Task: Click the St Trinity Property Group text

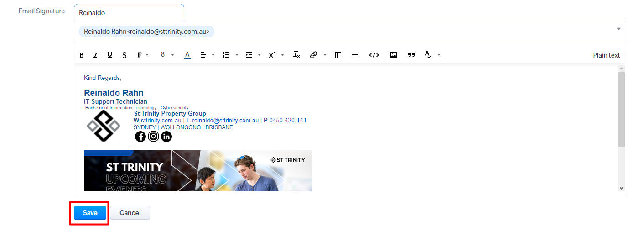Action: click(x=170, y=114)
